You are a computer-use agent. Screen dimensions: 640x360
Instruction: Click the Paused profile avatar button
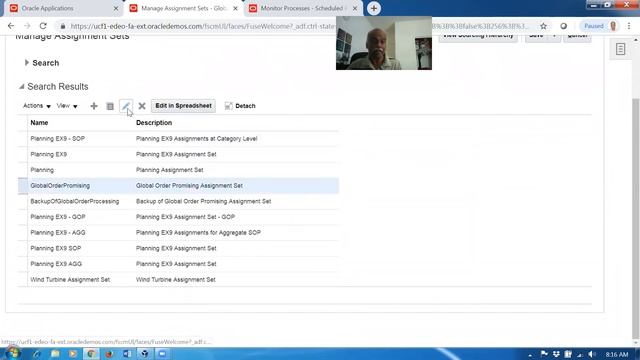click(x=600, y=26)
